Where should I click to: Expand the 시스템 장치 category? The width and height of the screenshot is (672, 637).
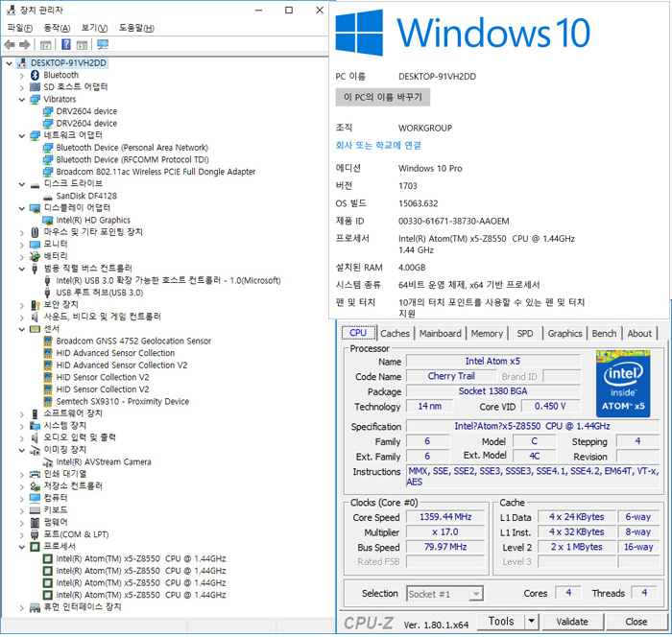(22, 426)
